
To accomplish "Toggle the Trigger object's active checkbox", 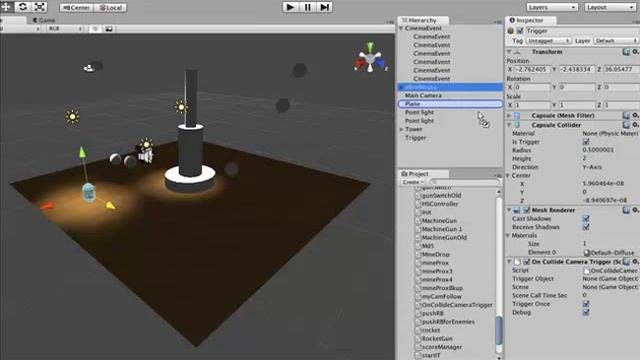I will point(520,31).
